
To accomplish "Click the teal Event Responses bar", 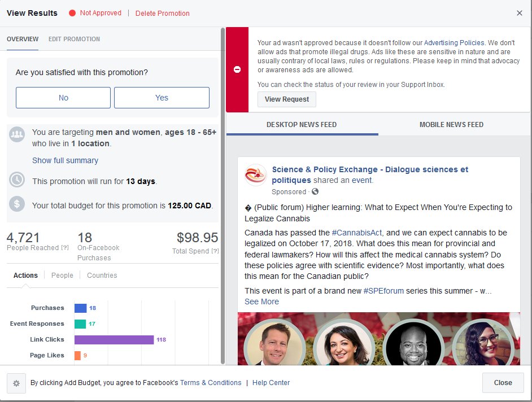I will pyautogui.click(x=80, y=324).
